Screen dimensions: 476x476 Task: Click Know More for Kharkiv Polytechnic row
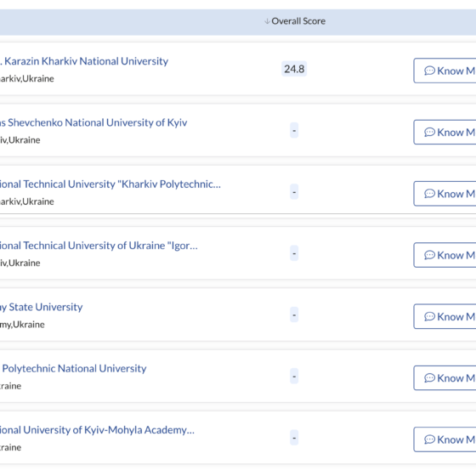click(x=445, y=194)
